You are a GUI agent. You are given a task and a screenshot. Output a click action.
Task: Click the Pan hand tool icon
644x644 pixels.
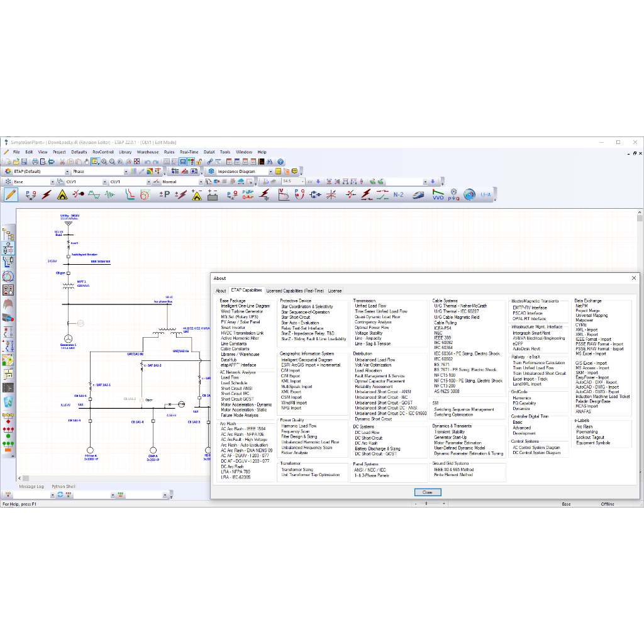(x=87, y=162)
